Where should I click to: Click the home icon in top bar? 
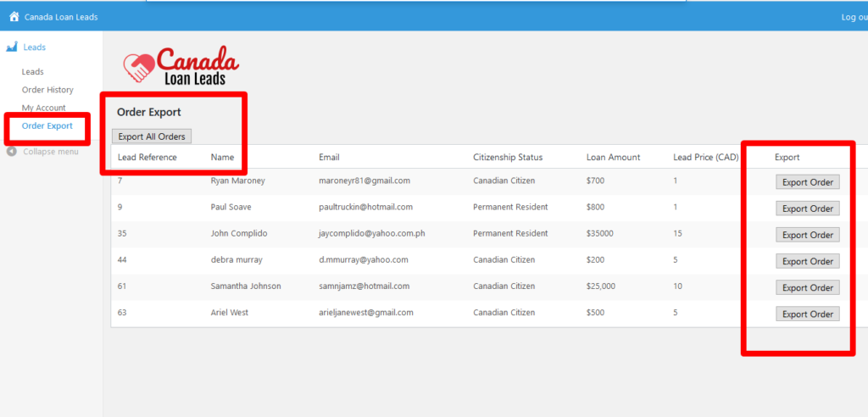pos(14,17)
